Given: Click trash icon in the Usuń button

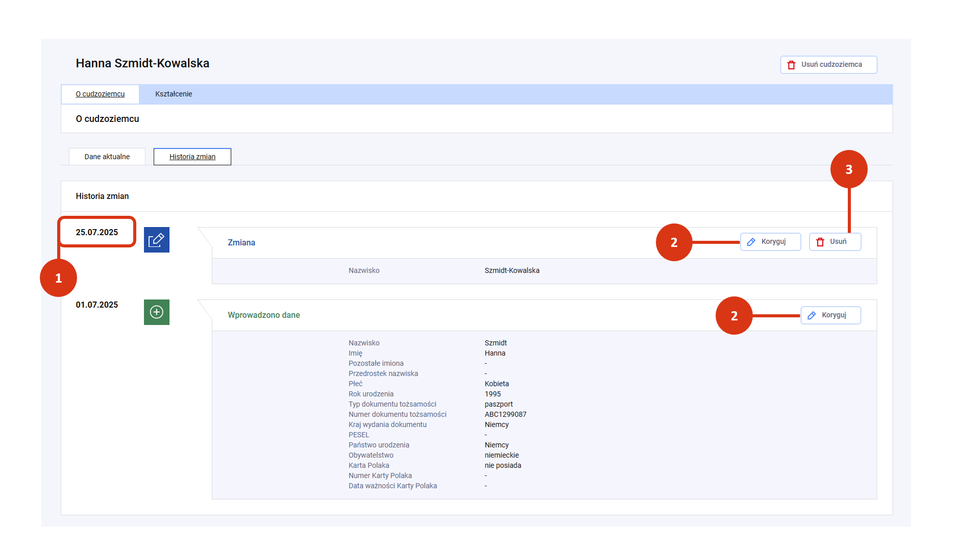Looking at the screenshot, I should tap(820, 242).
